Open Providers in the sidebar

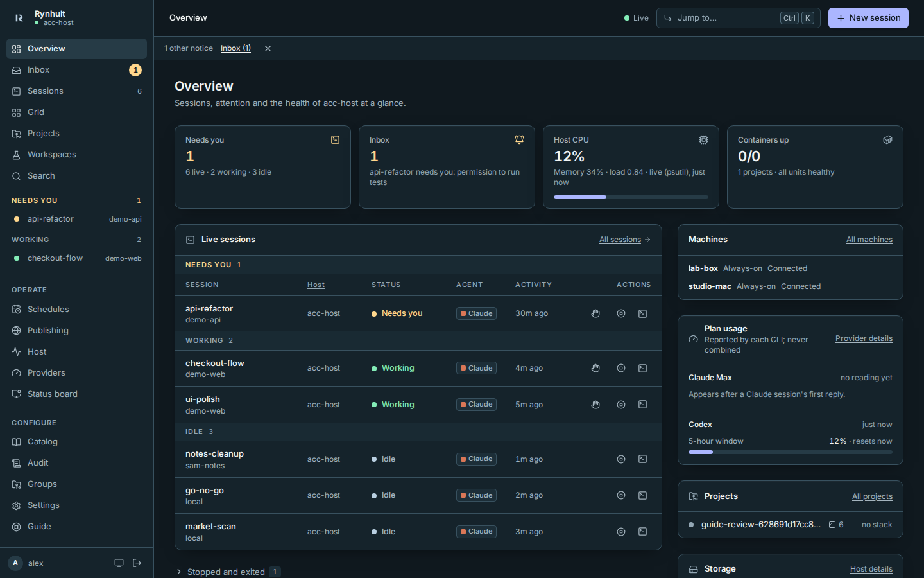click(x=76, y=372)
